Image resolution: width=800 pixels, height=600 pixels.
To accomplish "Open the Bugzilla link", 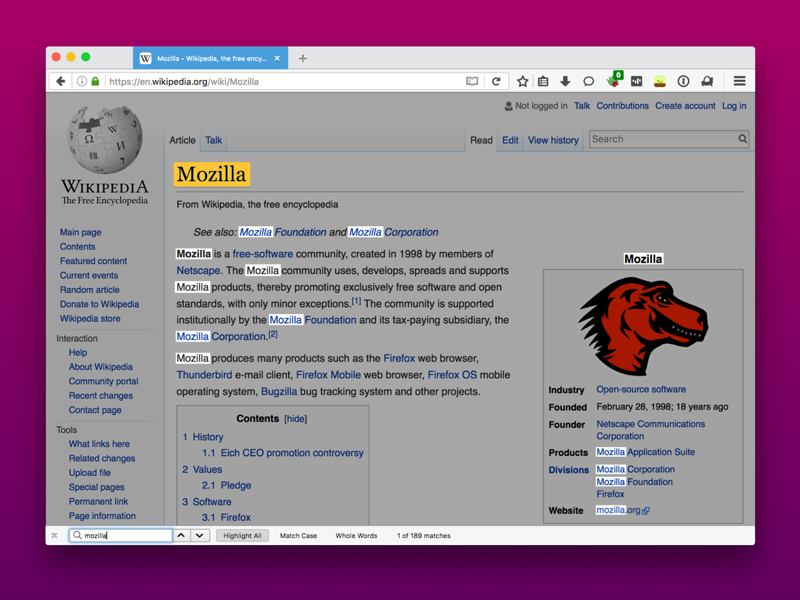I will coord(279,392).
